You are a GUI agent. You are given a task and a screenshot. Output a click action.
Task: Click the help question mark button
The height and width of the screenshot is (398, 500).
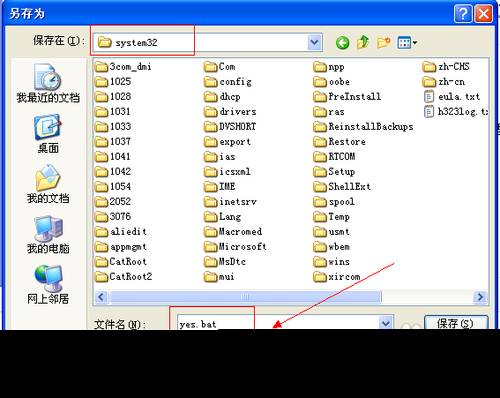point(463,14)
